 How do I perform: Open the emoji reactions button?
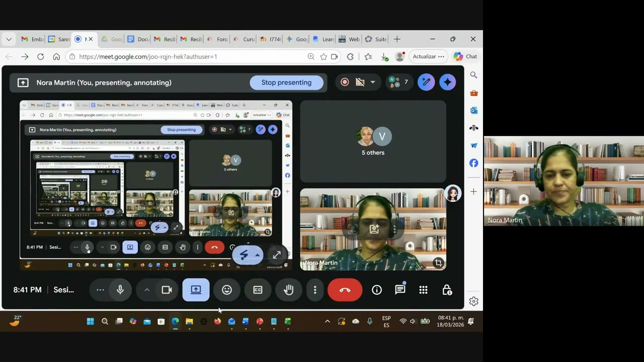[x=227, y=290]
